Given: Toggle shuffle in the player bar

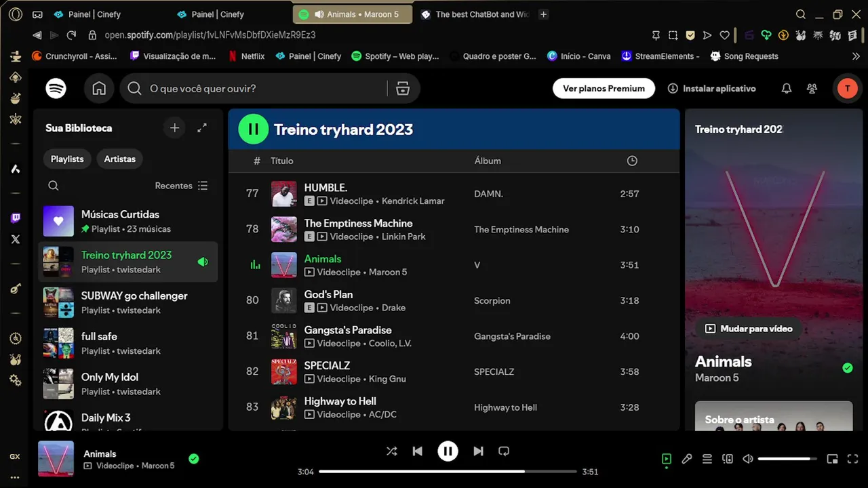Looking at the screenshot, I should 391,451.
